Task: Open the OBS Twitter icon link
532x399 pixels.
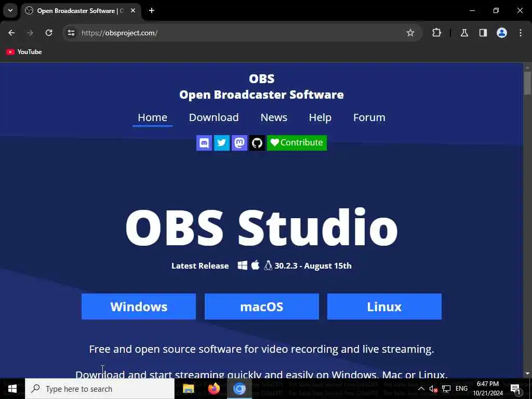Action: 221,143
